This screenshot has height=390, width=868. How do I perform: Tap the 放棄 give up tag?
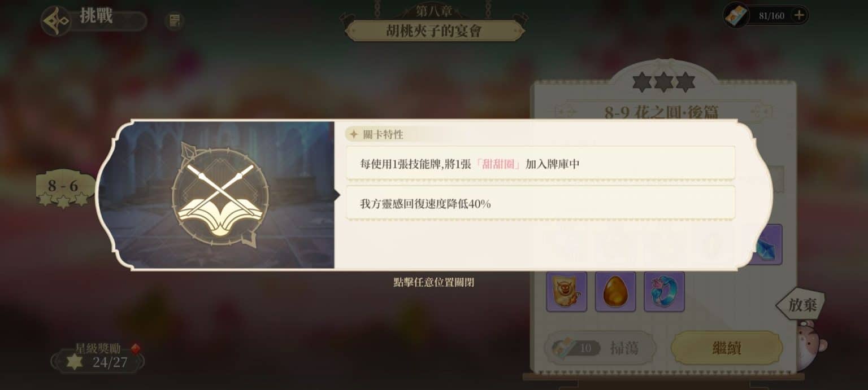[800, 305]
